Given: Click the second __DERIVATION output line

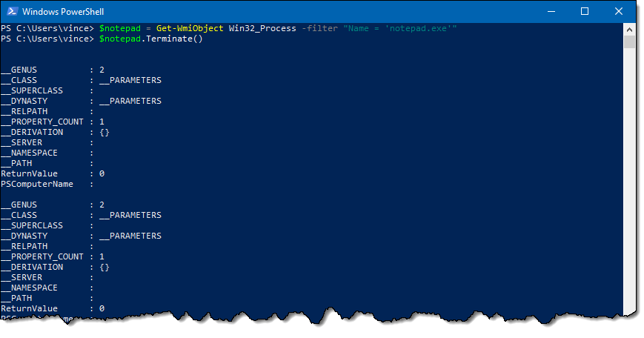Looking at the screenshot, I should [x=55, y=268].
